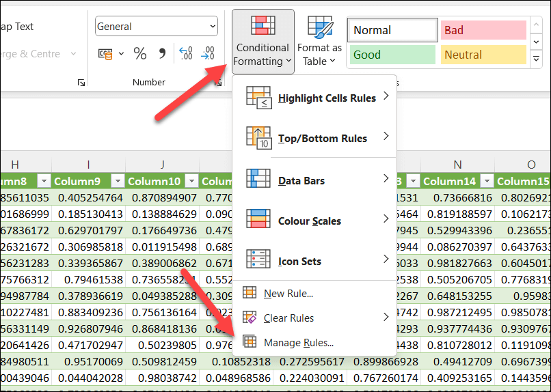The height and width of the screenshot is (392, 551).
Task: Apply the Good cell style
Action: pos(392,55)
